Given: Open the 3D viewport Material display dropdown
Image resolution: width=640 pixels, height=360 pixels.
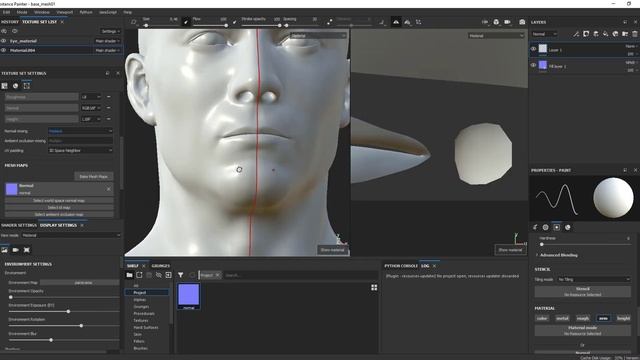Looking at the screenshot, I should coord(318,36).
